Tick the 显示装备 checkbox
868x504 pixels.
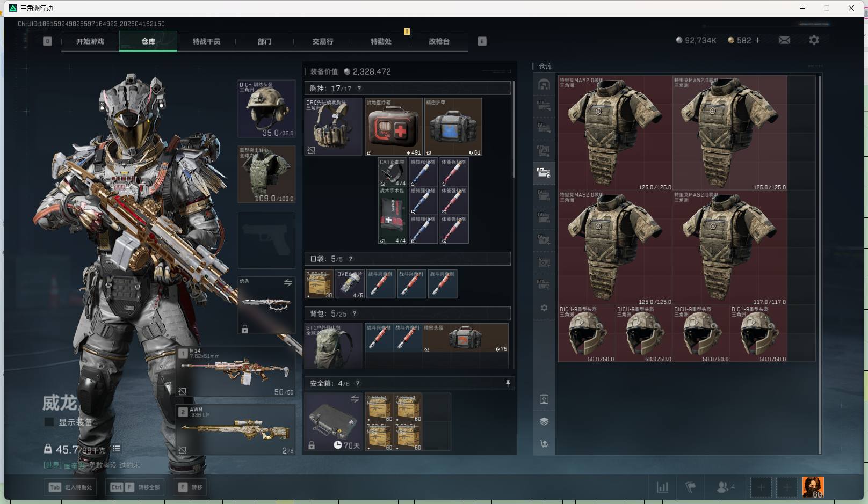click(x=49, y=422)
